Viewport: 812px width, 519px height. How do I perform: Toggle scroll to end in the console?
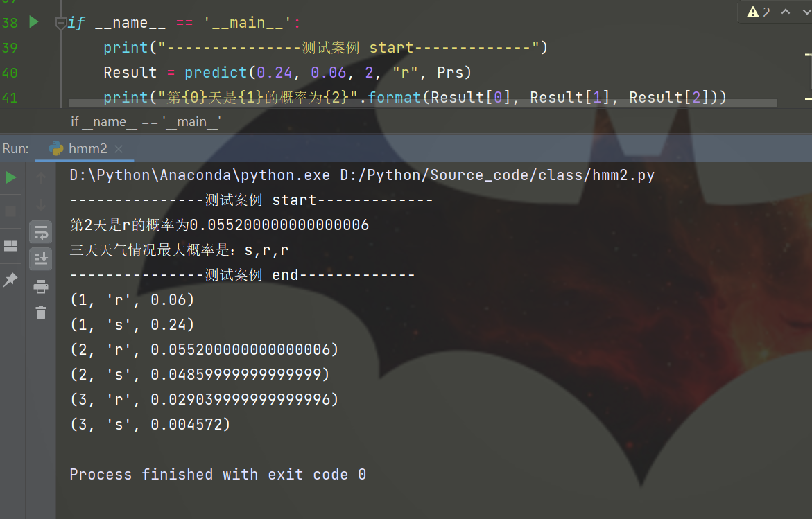40,258
